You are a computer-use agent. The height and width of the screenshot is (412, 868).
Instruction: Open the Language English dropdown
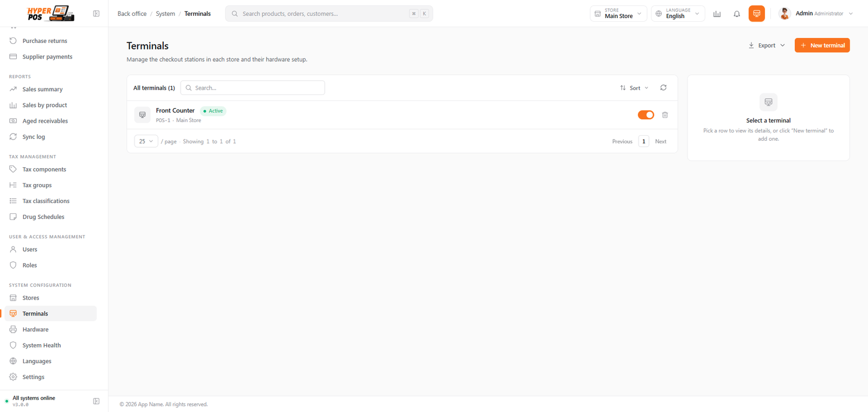(x=678, y=14)
